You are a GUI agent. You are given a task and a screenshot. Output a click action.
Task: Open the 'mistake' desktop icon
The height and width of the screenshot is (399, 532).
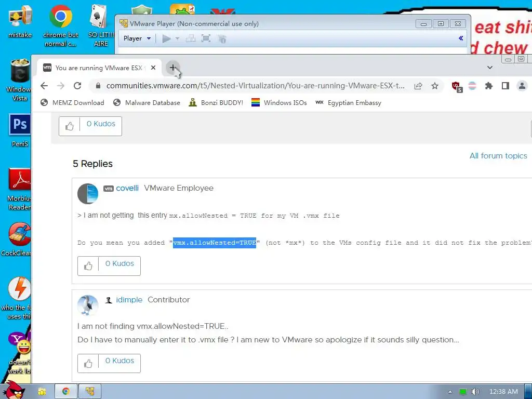[20, 21]
